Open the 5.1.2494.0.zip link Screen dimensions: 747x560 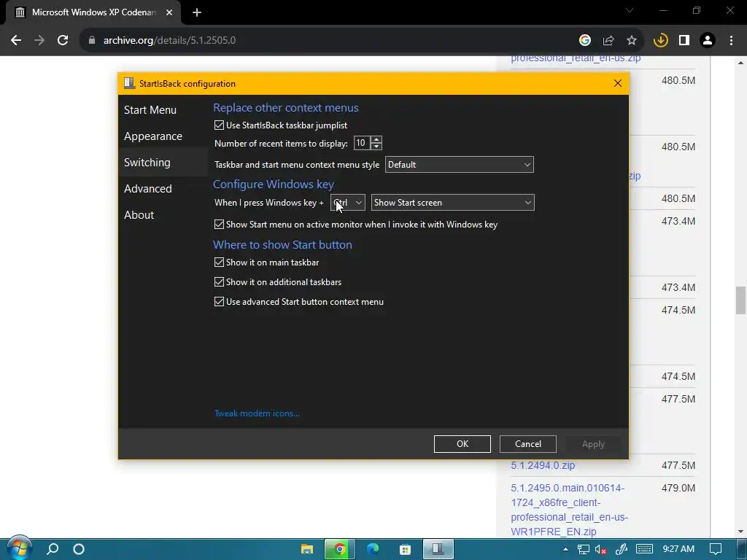pos(543,465)
